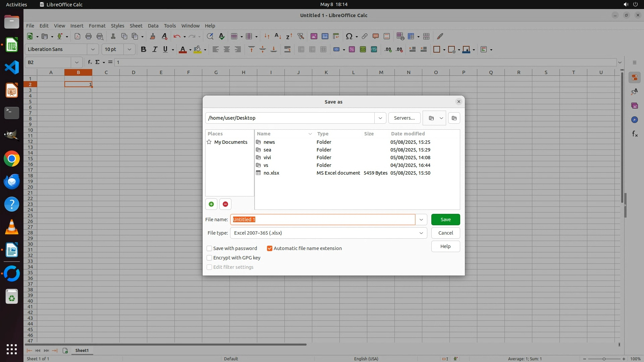Click the Bold formatting icon
This screenshot has height=362, width=644.
tap(144, 50)
